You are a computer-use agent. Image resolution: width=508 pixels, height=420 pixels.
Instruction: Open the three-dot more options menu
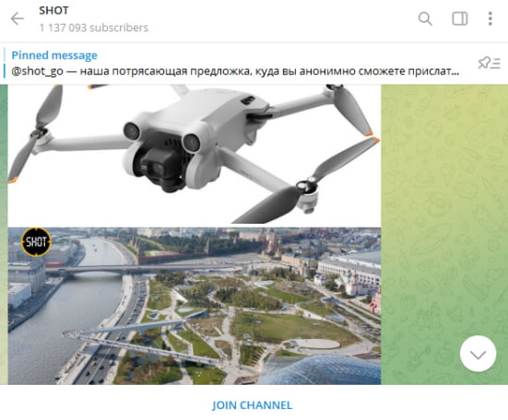click(x=490, y=18)
